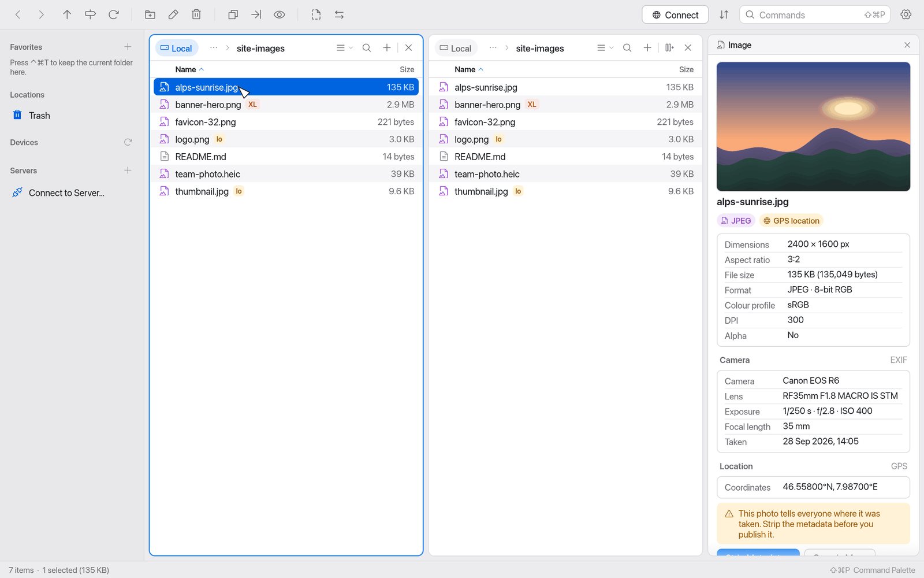The width and height of the screenshot is (924, 578).
Task: Search in the right pane
Action: point(627,48)
